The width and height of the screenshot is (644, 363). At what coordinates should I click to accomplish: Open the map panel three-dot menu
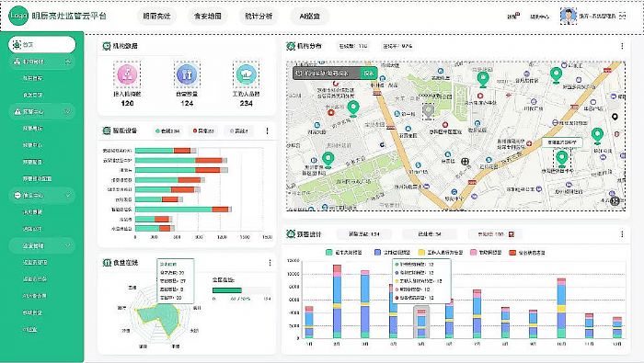click(622, 46)
